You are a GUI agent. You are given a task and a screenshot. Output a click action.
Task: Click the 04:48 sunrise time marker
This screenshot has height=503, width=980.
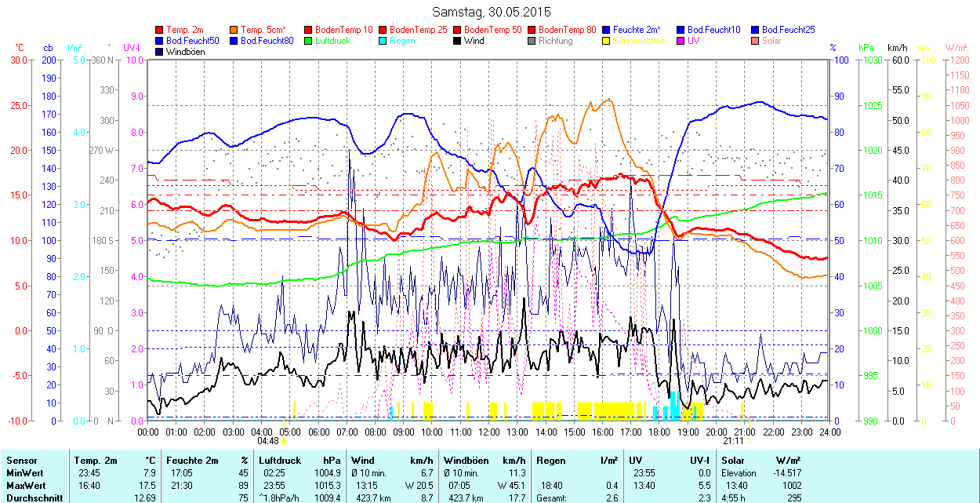pos(268,441)
